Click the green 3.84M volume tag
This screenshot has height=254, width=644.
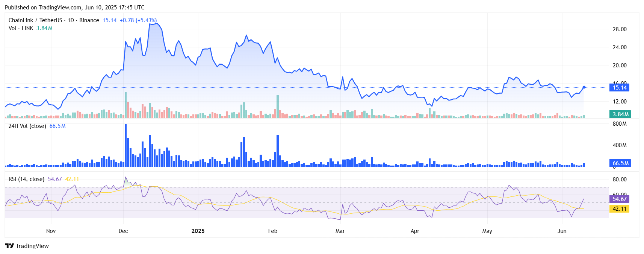point(620,114)
